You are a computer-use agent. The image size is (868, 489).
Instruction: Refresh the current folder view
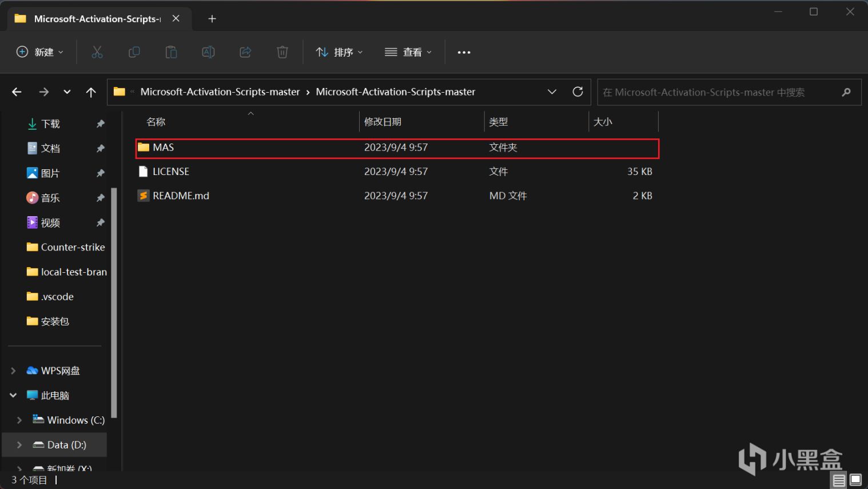pyautogui.click(x=578, y=92)
